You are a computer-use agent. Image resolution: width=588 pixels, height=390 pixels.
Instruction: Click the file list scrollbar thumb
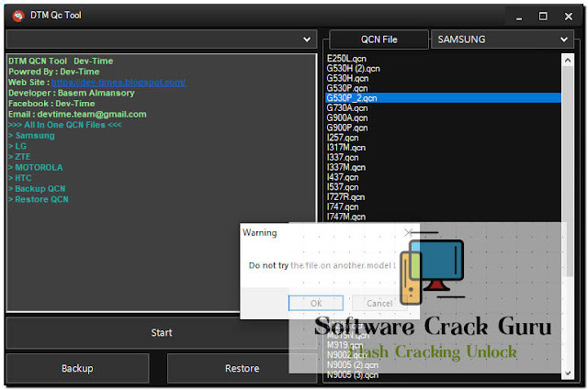(x=568, y=172)
